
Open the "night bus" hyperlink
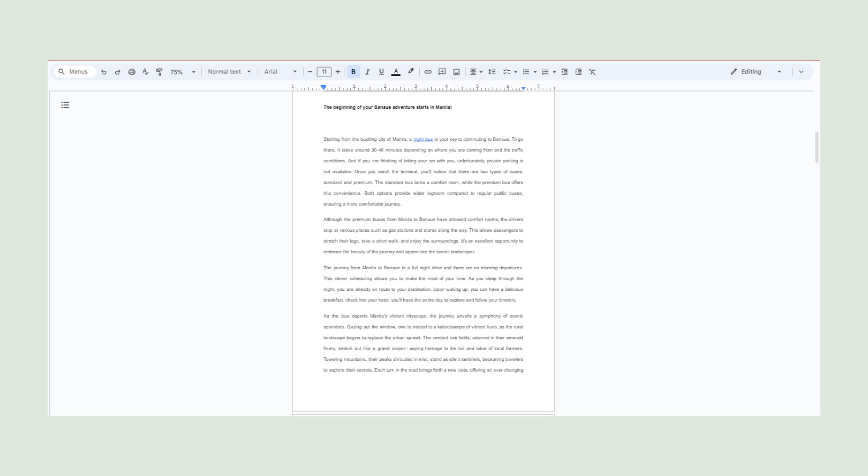click(423, 140)
